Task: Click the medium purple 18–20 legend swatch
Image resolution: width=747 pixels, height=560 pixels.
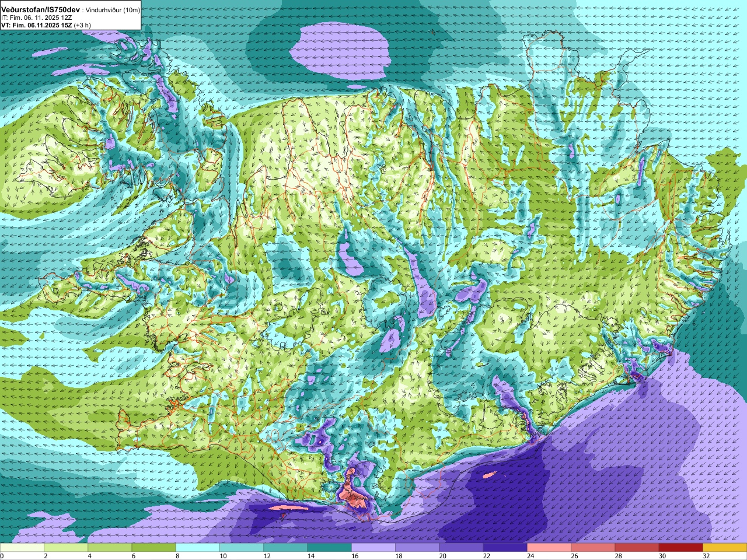Action: click(x=417, y=548)
